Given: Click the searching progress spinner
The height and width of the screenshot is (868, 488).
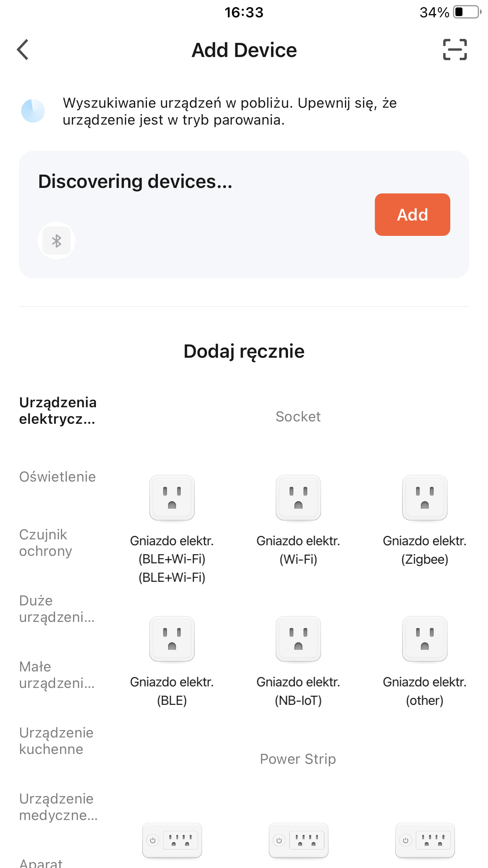Looking at the screenshot, I should pos(33,111).
